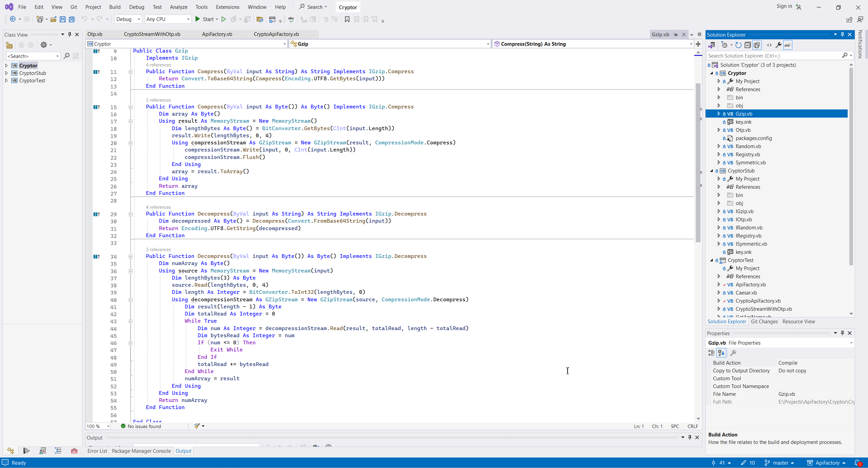Switch Properties panel to alphabetical sorting

(x=721, y=353)
